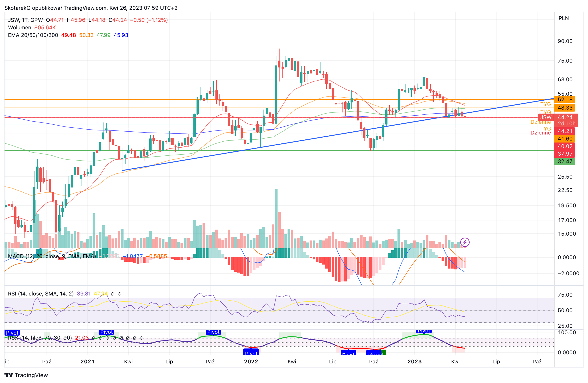
Task: Click the 2021 label on time axis
Action: click(x=87, y=361)
